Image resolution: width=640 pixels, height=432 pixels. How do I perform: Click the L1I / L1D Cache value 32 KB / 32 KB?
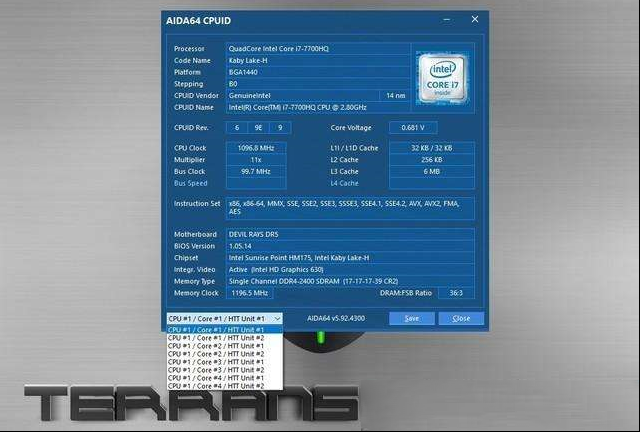(431, 148)
